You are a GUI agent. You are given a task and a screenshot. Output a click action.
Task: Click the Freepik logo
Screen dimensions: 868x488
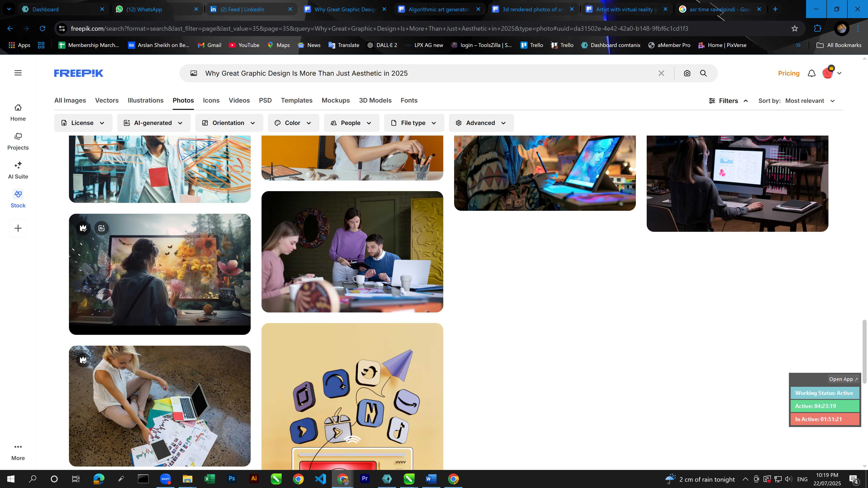pyautogui.click(x=78, y=73)
